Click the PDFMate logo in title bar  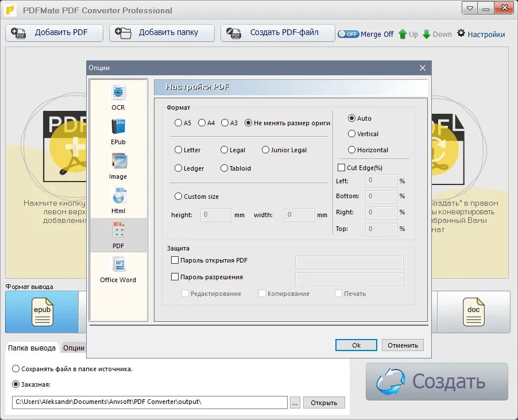pyautogui.click(x=11, y=10)
